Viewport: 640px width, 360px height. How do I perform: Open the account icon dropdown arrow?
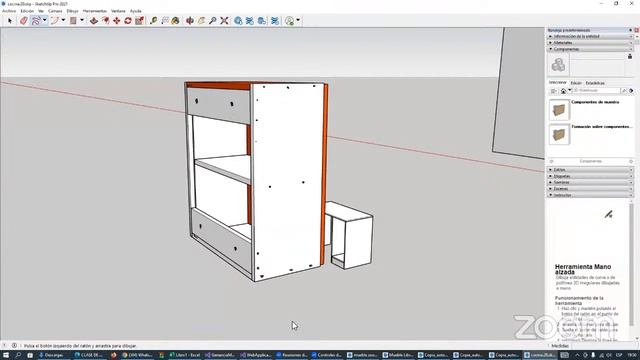click(298, 20)
